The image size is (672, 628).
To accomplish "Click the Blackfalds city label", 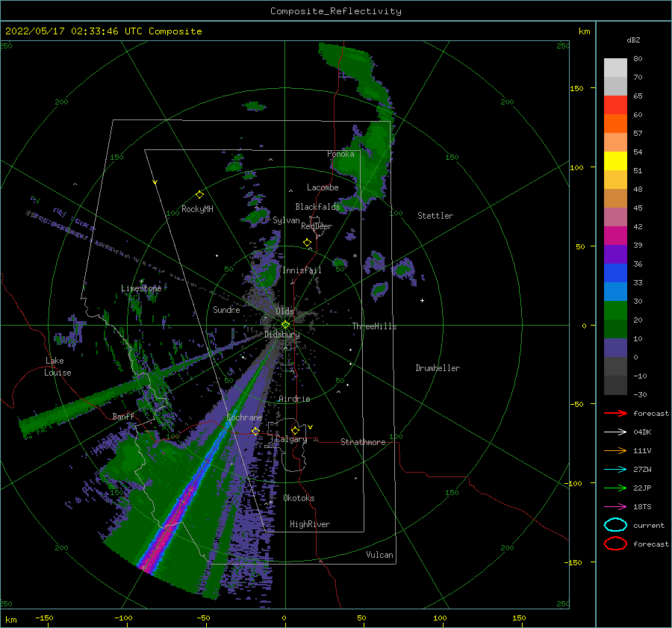I will [x=317, y=207].
